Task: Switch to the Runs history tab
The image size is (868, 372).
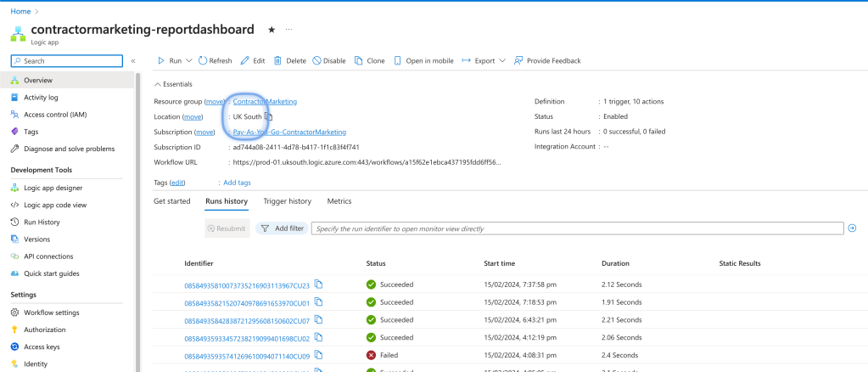Action: click(x=227, y=201)
